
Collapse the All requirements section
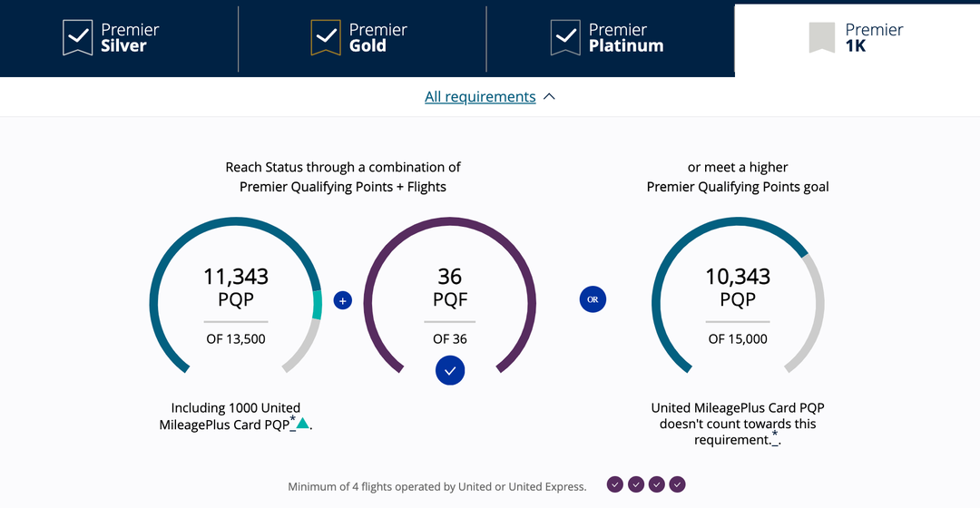[x=480, y=97]
